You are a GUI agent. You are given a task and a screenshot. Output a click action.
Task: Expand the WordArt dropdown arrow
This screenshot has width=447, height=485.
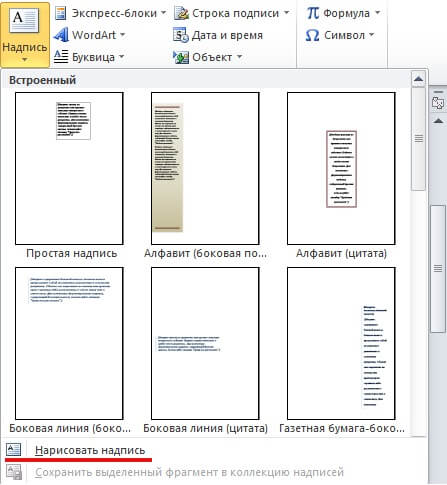pos(122,35)
